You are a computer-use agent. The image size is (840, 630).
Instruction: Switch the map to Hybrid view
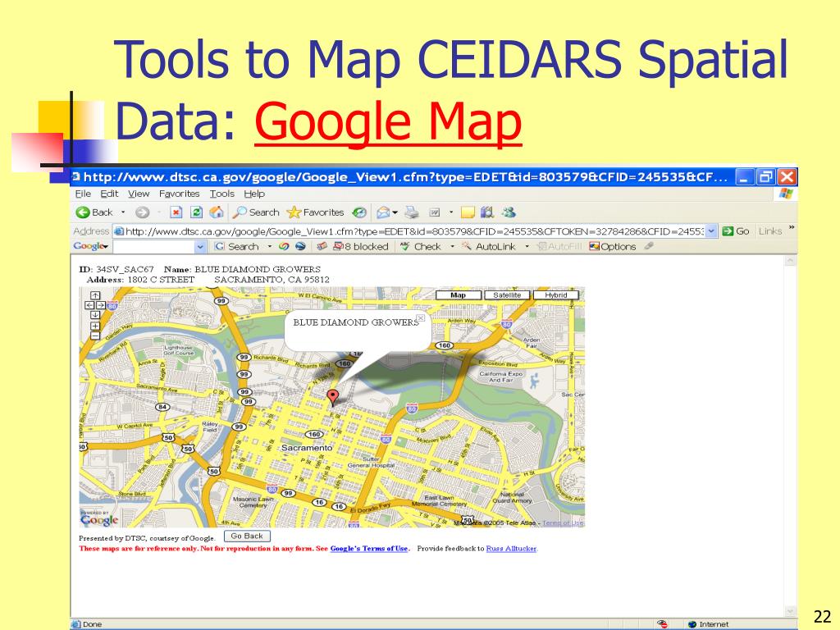pos(556,295)
